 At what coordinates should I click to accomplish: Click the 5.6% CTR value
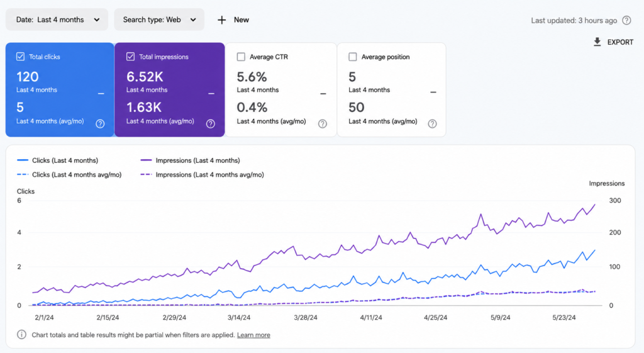252,77
